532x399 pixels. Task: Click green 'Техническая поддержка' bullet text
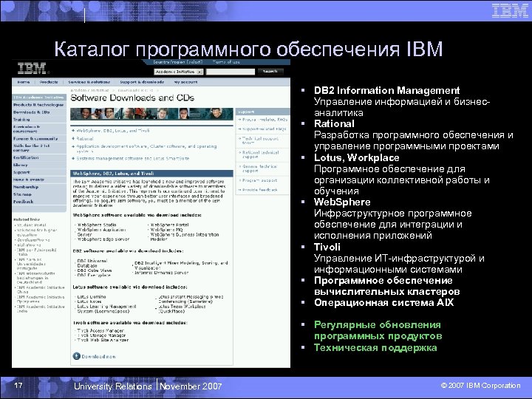pyautogui.click(x=375, y=348)
